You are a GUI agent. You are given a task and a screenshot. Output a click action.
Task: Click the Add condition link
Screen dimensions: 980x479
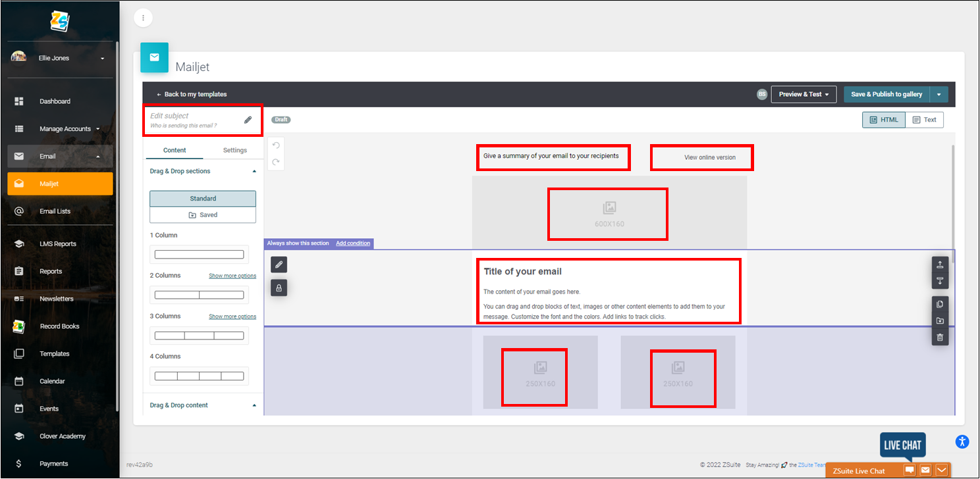353,243
